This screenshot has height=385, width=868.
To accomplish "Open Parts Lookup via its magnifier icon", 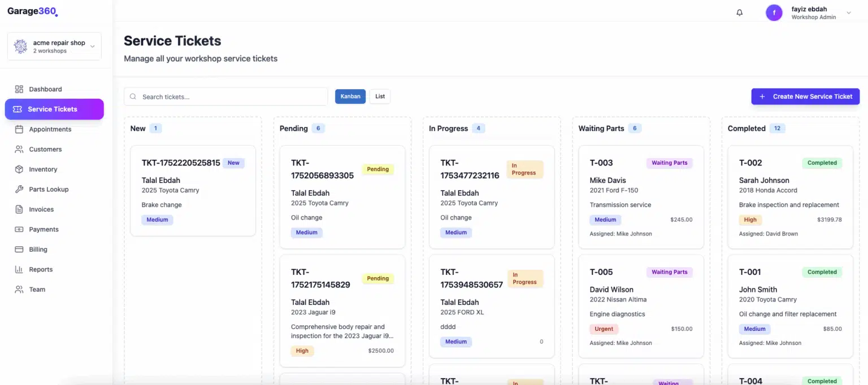I will 19,189.
